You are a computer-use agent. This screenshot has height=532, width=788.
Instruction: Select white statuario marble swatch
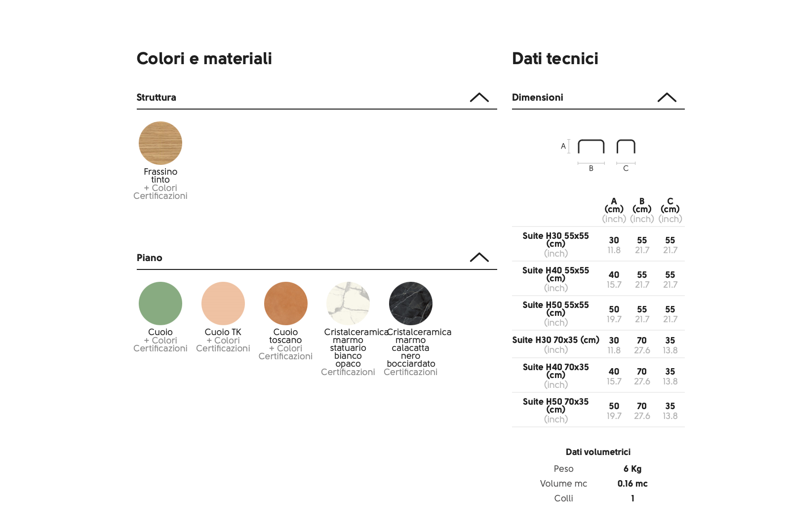[348, 304]
